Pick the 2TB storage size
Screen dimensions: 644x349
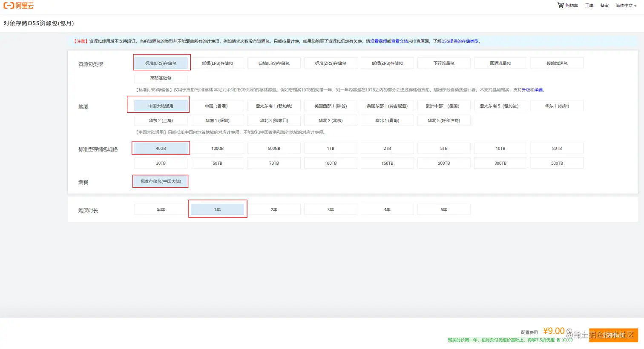click(387, 148)
